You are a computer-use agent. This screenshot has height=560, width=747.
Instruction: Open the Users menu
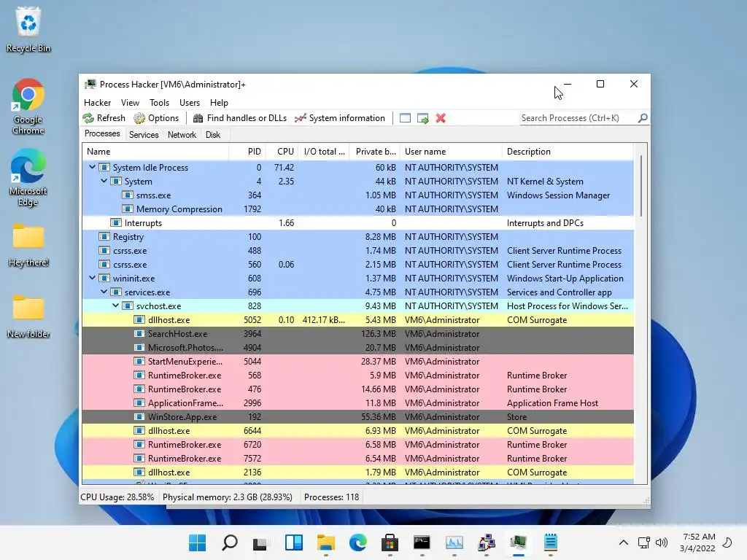pos(190,102)
